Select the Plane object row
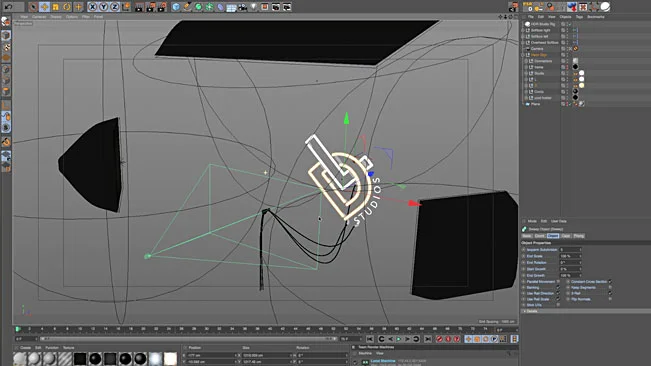Image resolution: width=651 pixels, height=366 pixels. point(536,104)
